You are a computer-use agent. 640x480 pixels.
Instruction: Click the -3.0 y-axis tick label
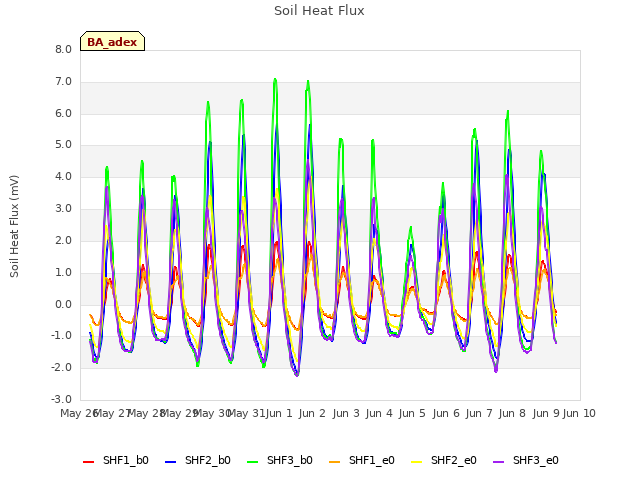[x=61, y=399]
